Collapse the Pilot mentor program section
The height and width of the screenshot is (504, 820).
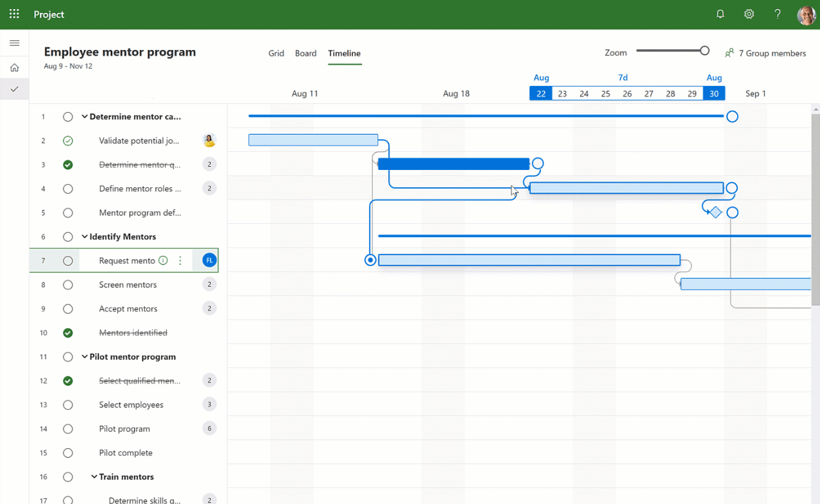(x=85, y=357)
